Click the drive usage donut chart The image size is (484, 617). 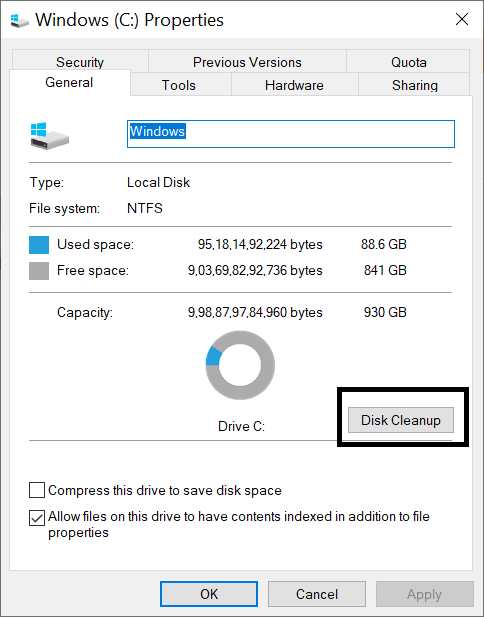pyautogui.click(x=240, y=365)
